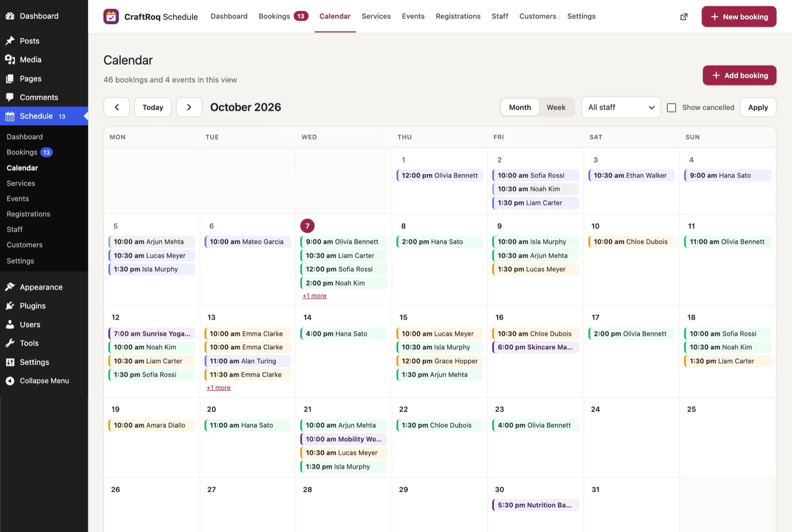
Task: Click the WordPress Settings sliders icon
Action: (x=10, y=362)
